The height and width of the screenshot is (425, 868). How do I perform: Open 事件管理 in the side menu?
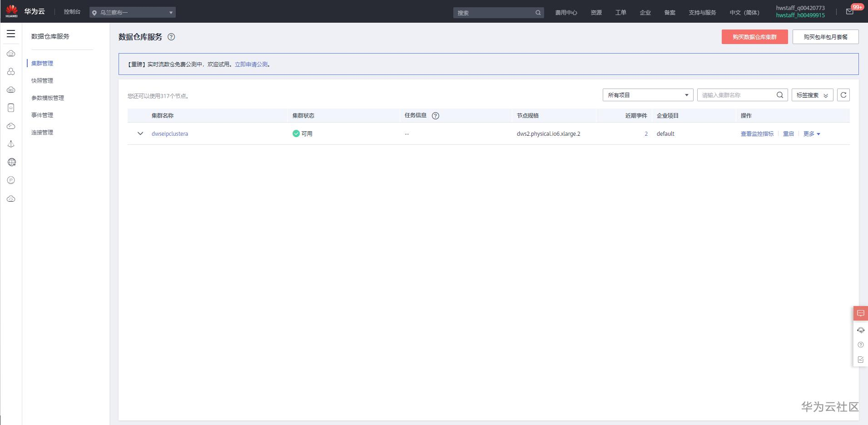point(42,115)
